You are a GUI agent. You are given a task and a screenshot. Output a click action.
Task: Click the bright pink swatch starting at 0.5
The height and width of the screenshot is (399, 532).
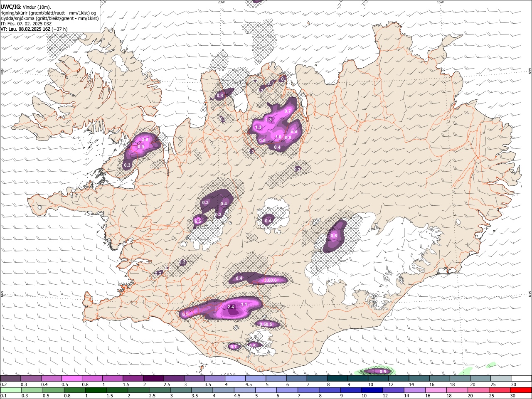click(71, 379)
